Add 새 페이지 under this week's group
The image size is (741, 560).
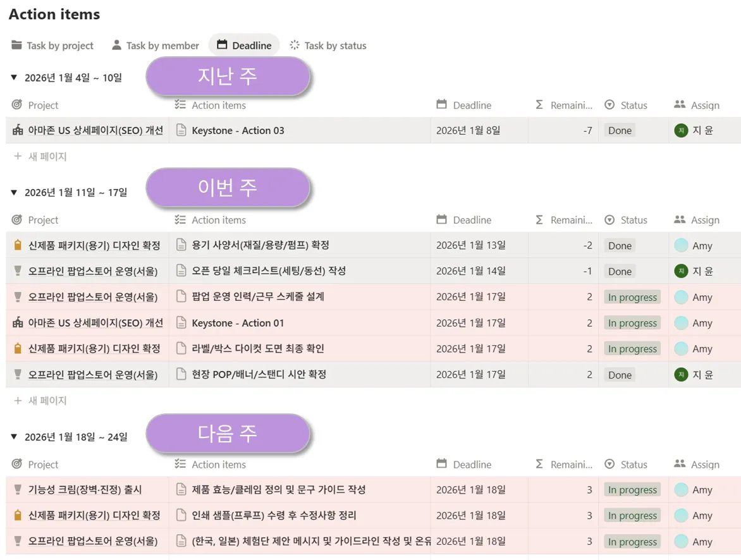[40, 401]
